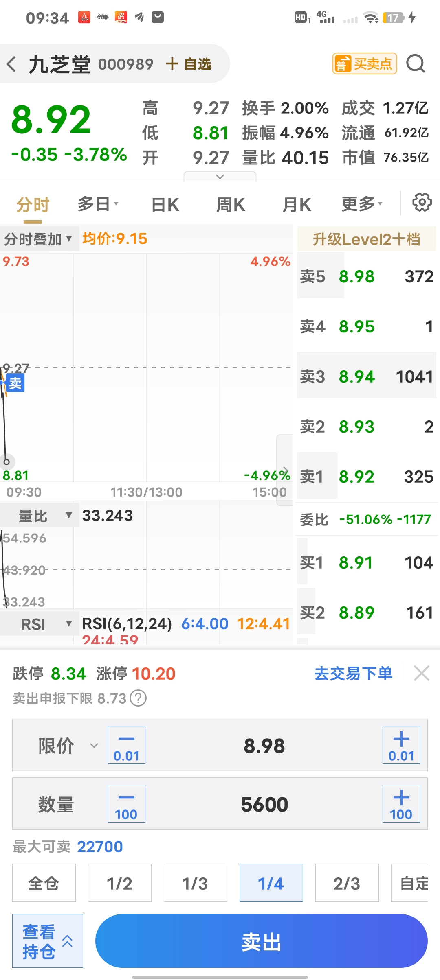Decrease price by 0.01
Viewport: 440px width, 980px height.
tap(126, 745)
